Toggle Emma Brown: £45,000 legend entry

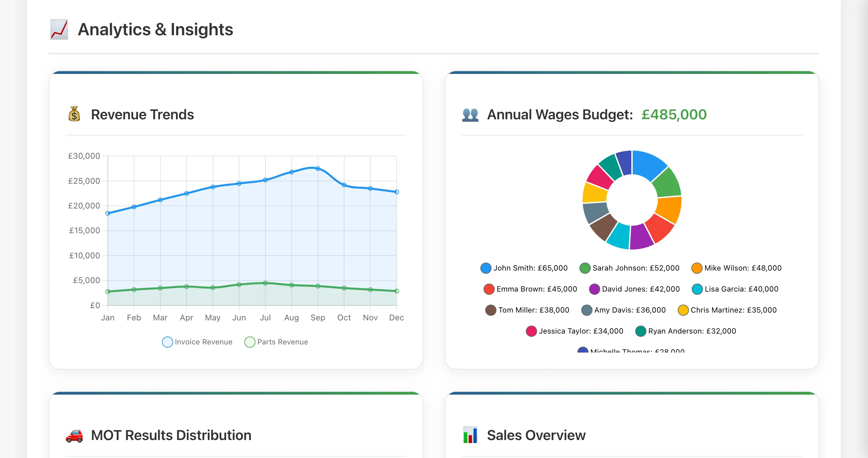pyautogui.click(x=530, y=289)
